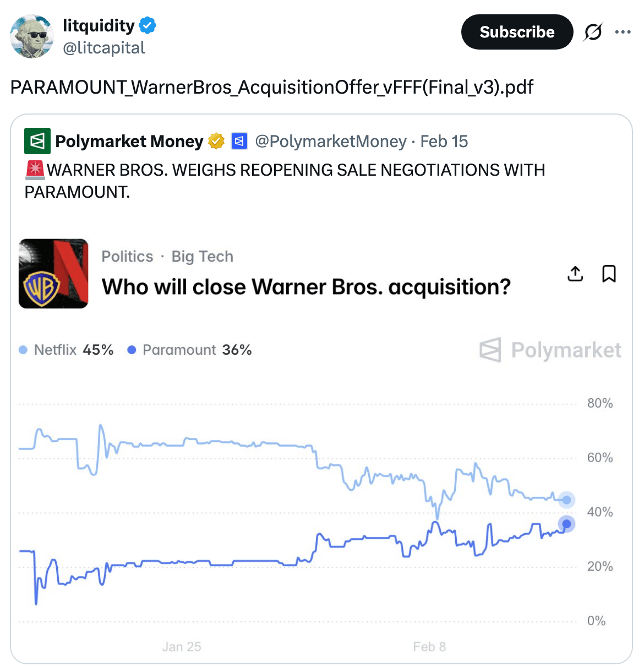Click the bookmark icon on chart card
The image size is (644, 672).
pos(609,273)
